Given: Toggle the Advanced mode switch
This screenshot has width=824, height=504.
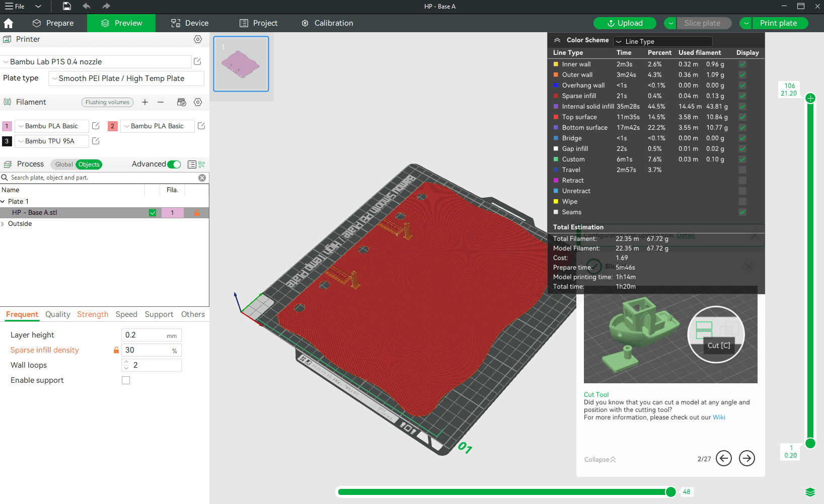Looking at the screenshot, I should [174, 164].
